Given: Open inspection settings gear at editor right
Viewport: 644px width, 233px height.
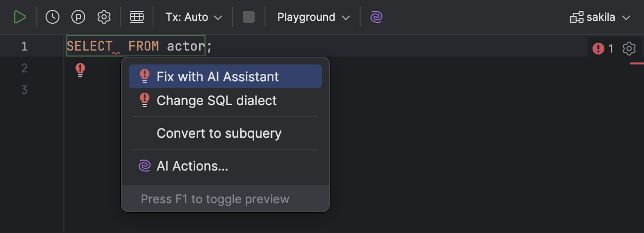Looking at the screenshot, I should 629,49.
